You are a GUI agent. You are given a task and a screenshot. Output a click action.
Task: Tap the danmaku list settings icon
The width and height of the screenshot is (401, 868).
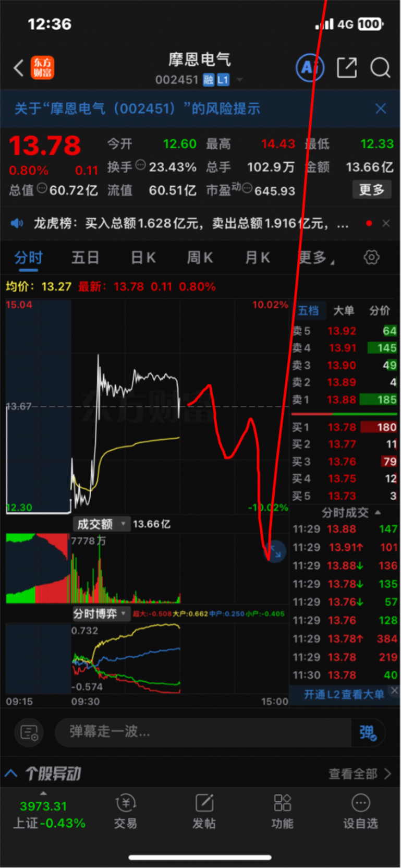point(29,732)
